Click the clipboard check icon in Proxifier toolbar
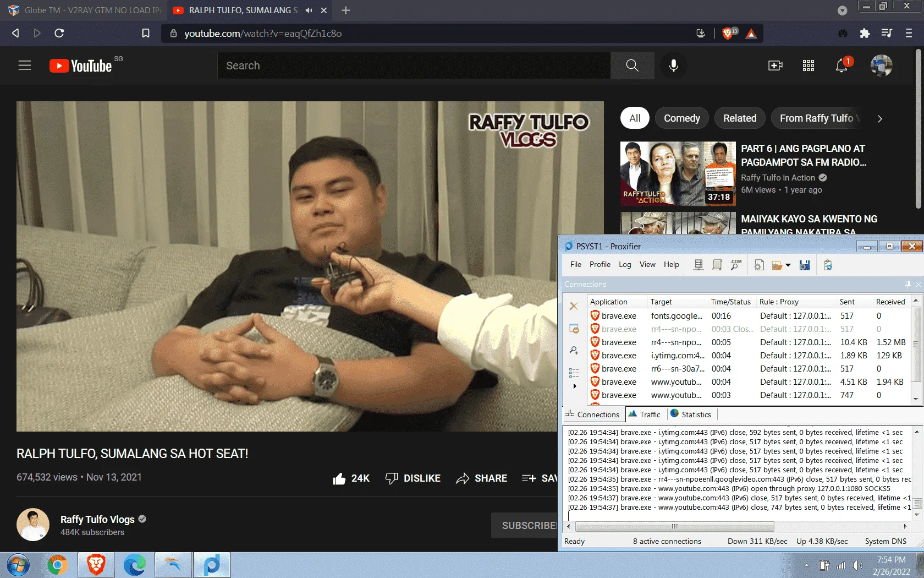924x578 pixels. 828,265
